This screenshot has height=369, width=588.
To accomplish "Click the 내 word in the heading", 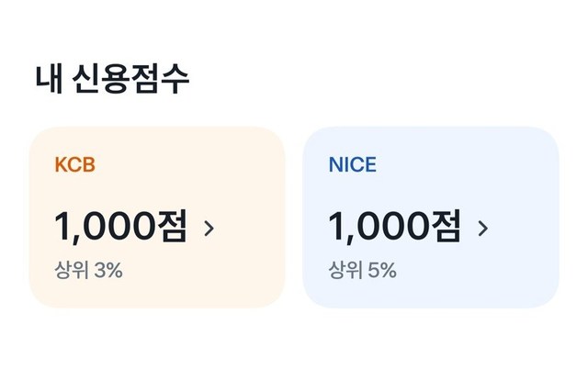I will click(48, 79).
